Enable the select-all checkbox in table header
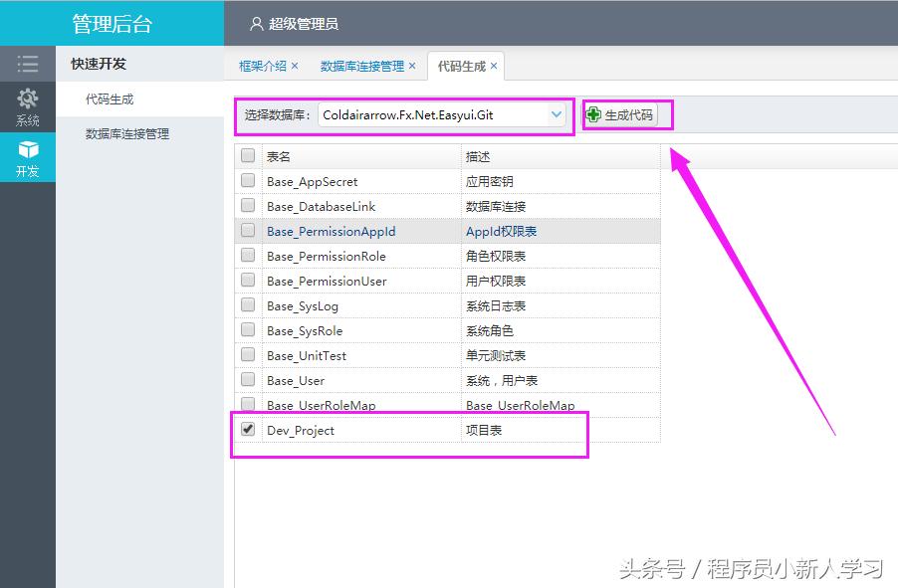Image resolution: width=898 pixels, height=588 pixels. [x=247, y=157]
